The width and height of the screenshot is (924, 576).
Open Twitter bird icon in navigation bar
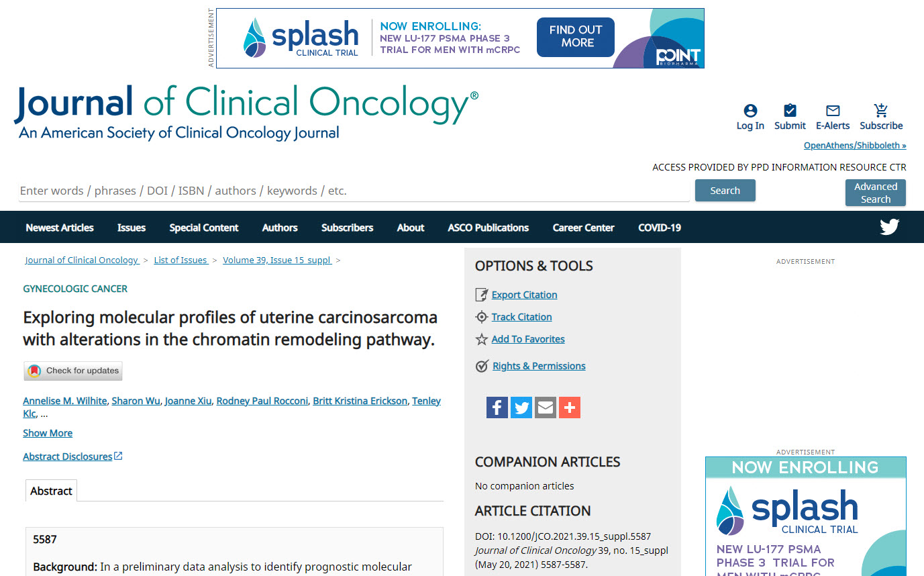pyautogui.click(x=889, y=228)
